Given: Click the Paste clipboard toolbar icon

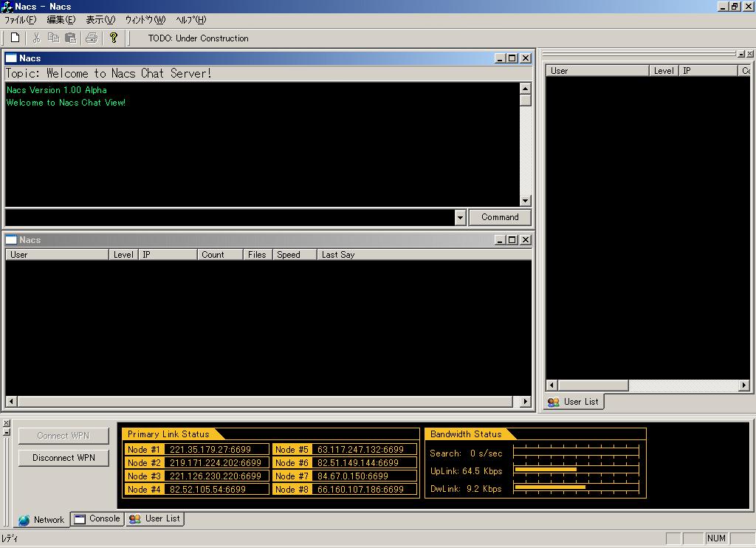Looking at the screenshot, I should [71, 38].
